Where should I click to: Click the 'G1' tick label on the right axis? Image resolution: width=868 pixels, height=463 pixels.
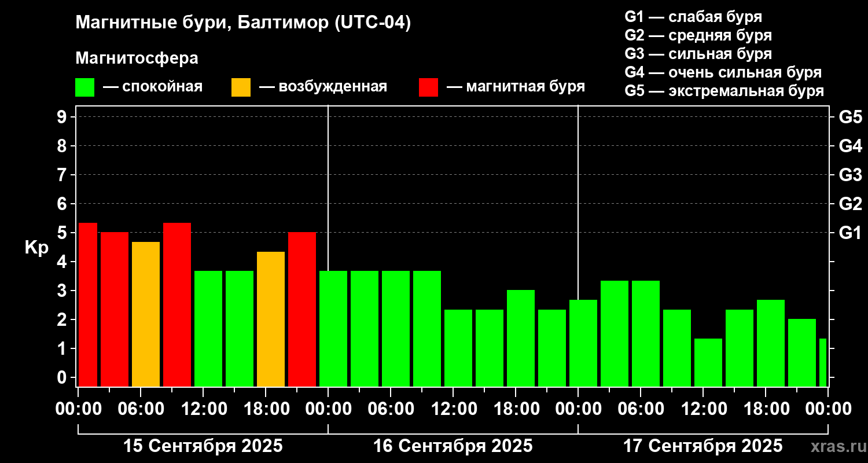(x=850, y=233)
